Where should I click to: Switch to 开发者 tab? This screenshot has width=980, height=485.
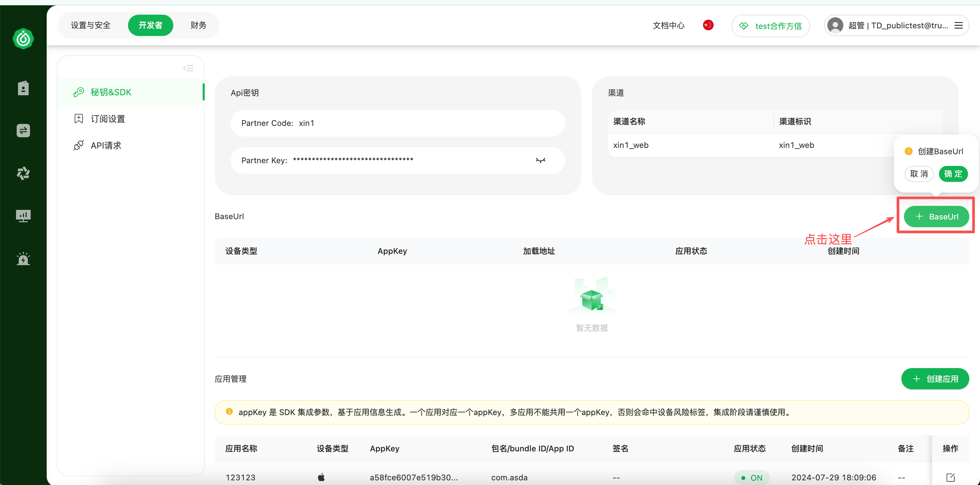[x=151, y=25]
